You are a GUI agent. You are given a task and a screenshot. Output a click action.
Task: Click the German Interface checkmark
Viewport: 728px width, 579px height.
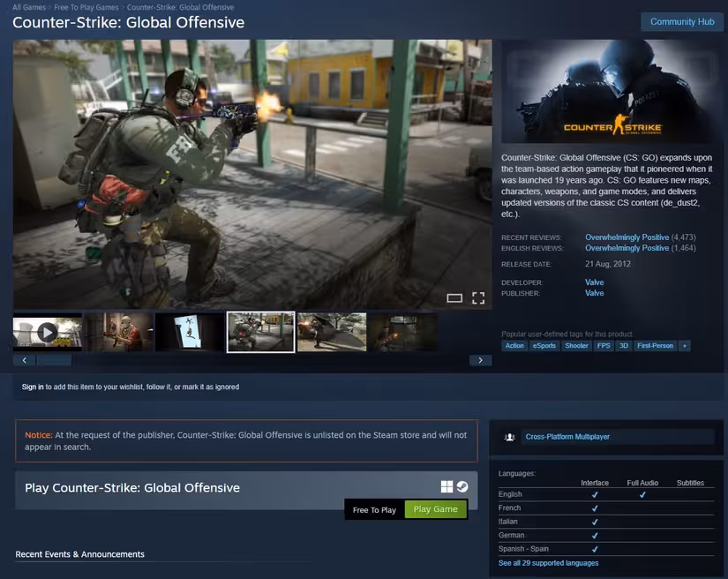pyautogui.click(x=594, y=536)
